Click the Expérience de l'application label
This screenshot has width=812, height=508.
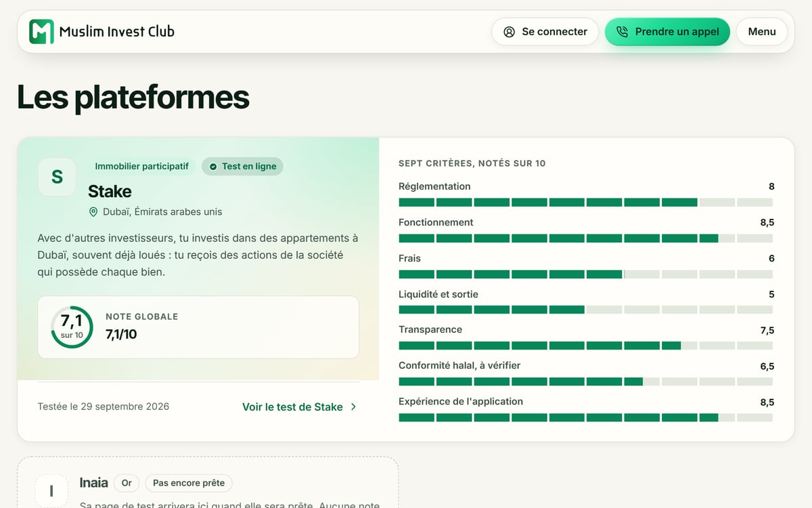461,401
